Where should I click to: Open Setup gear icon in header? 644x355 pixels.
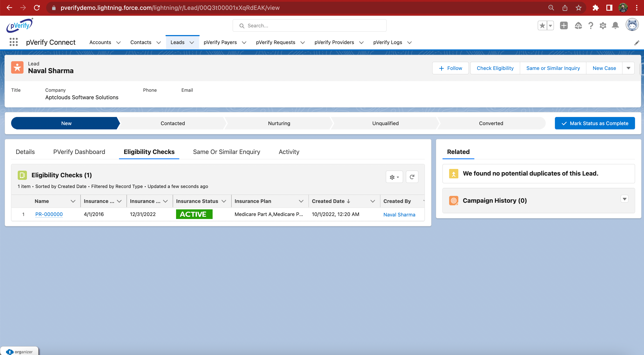603,25
